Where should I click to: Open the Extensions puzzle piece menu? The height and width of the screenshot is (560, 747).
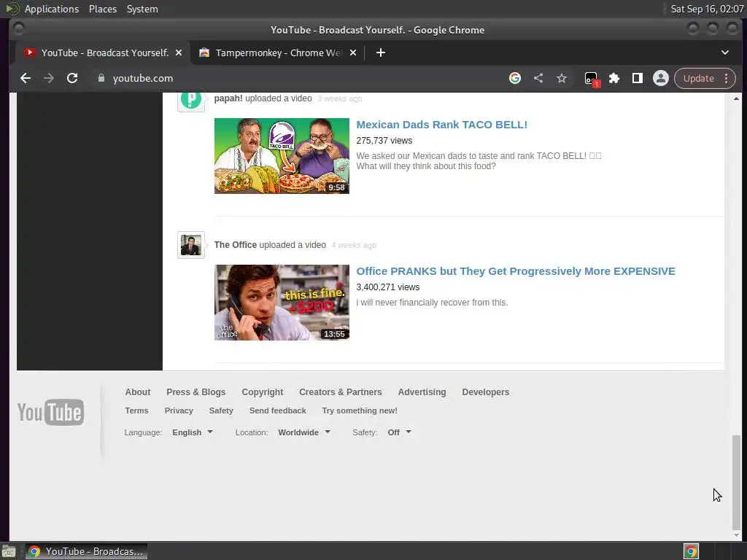(x=614, y=78)
